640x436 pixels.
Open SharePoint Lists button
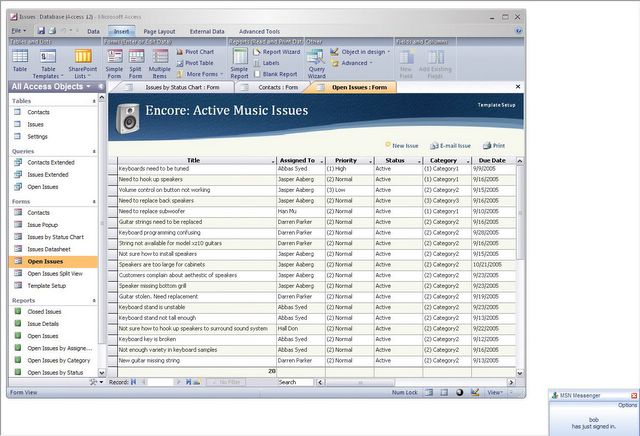(82, 64)
